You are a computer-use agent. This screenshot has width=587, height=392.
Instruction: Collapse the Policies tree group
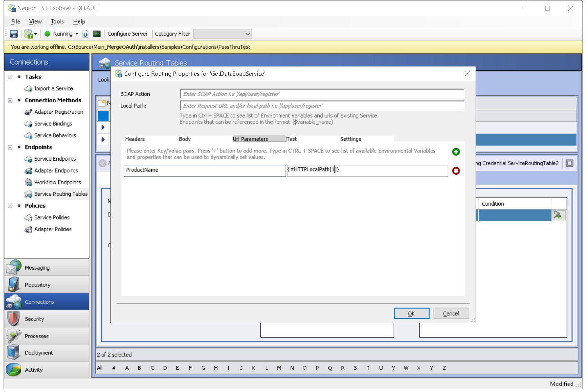pos(10,206)
